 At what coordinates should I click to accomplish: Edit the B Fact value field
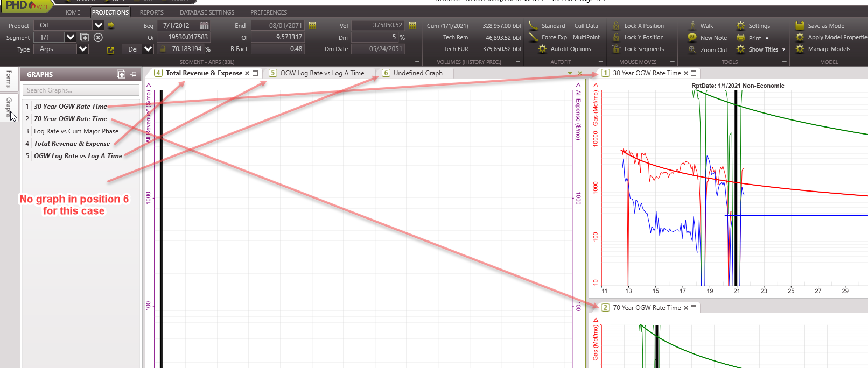pos(278,49)
